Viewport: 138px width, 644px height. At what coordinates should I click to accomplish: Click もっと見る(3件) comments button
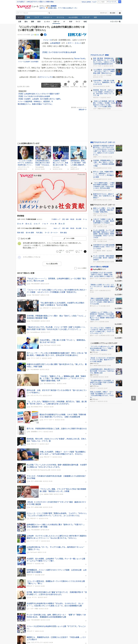[52, 264]
